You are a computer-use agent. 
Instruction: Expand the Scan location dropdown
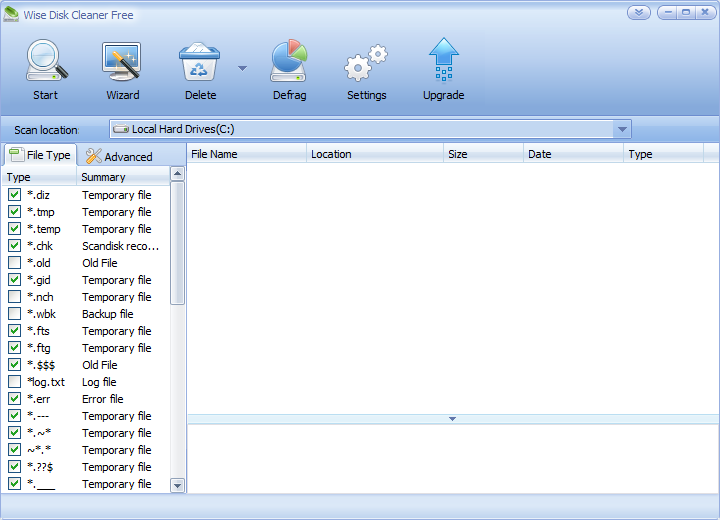622,129
